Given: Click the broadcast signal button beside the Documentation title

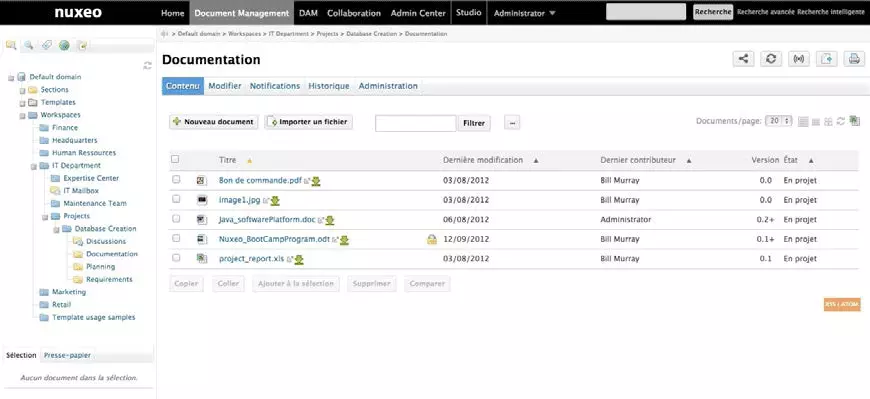Looking at the screenshot, I should (x=799, y=59).
